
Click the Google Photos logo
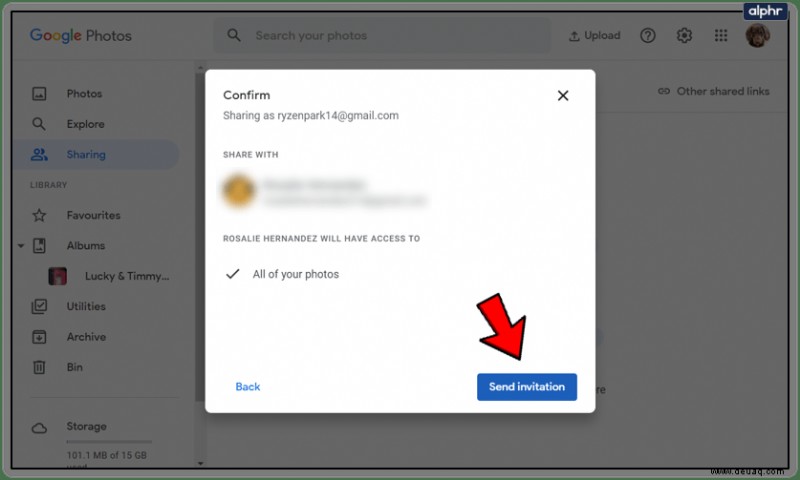click(x=81, y=36)
